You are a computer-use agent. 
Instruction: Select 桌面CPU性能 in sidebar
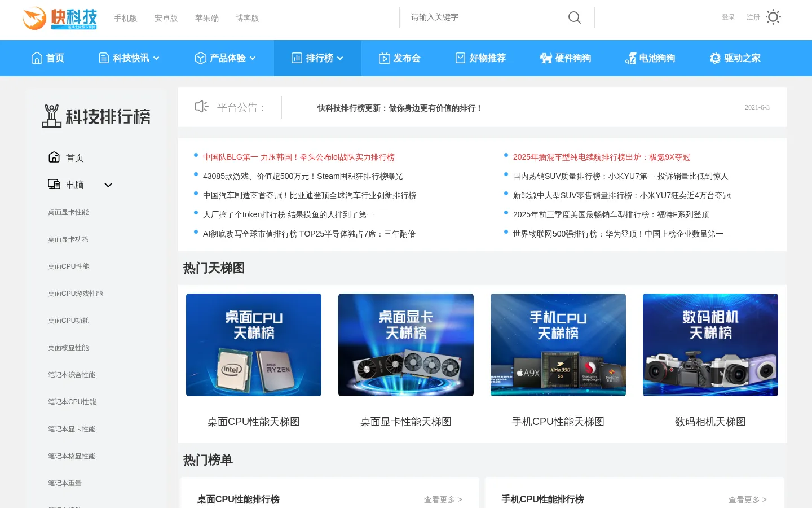click(x=69, y=266)
